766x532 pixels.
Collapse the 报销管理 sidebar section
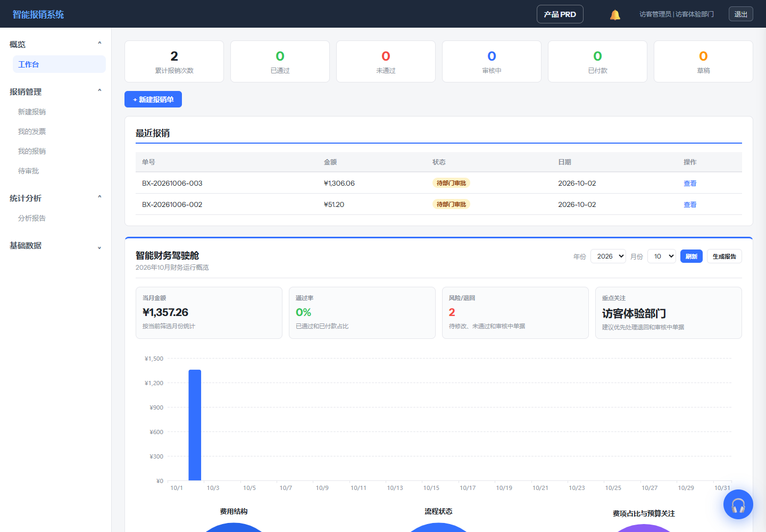[56, 92]
